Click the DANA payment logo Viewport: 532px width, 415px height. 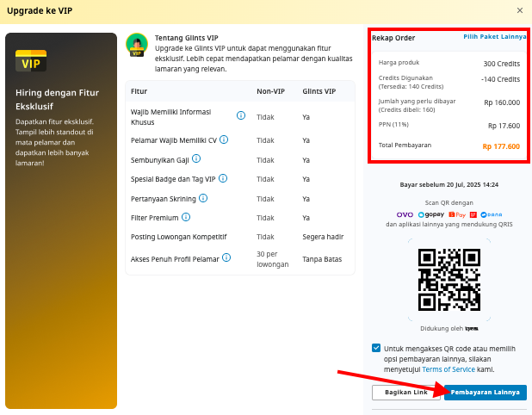492,214
